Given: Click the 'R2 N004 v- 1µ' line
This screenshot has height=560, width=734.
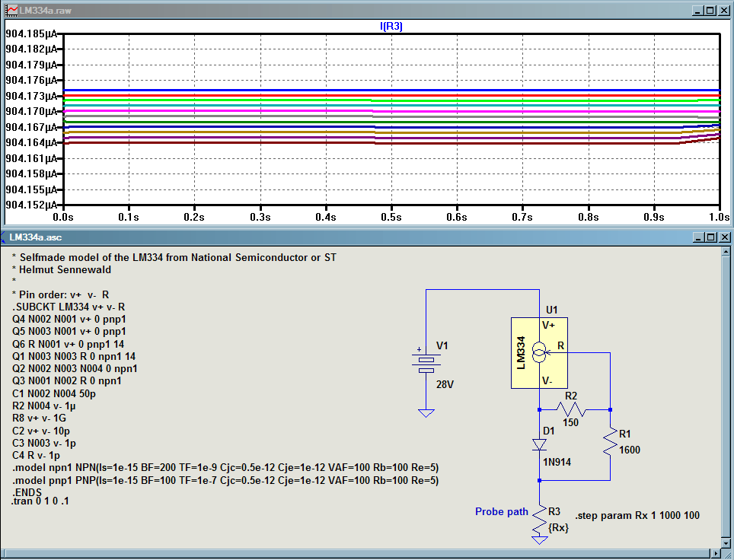Looking at the screenshot, I should tap(44, 406).
